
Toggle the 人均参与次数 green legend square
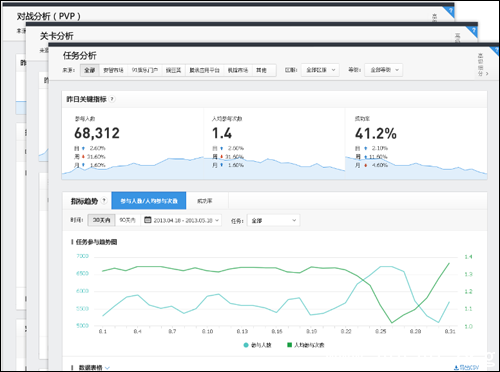tap(289, 345)
